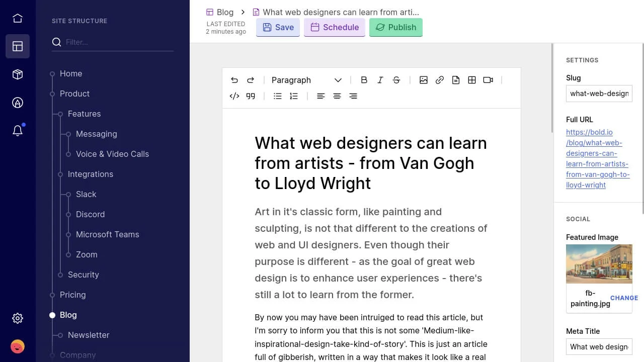Toggle bulleted list formatting
The height and width of the screenshot is (362, 644).
pyautogui.click(x=278, y=96)
